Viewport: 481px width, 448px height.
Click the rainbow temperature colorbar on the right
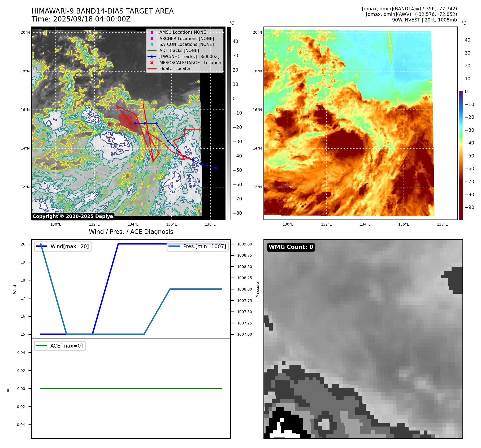[x=461, y=123]
